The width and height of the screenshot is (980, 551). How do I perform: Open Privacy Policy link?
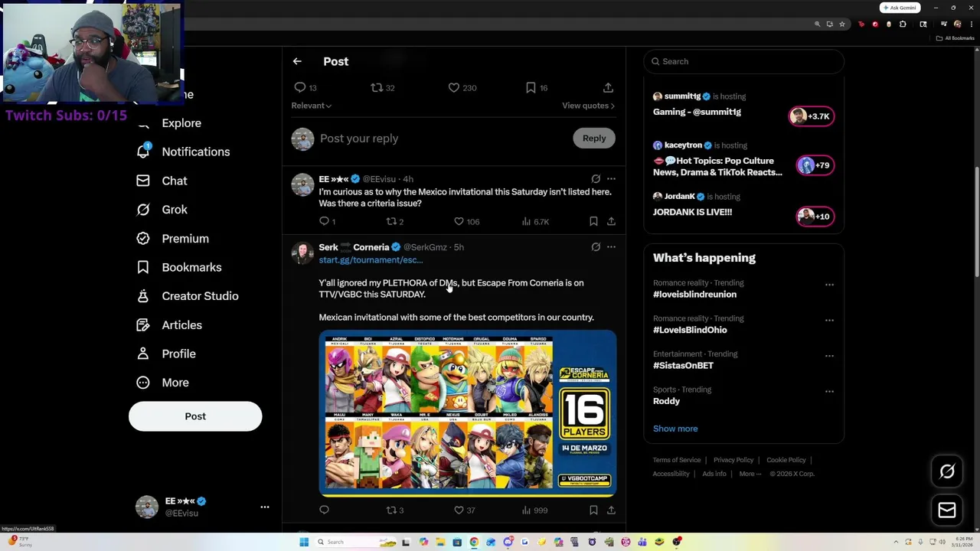(733, 460)
